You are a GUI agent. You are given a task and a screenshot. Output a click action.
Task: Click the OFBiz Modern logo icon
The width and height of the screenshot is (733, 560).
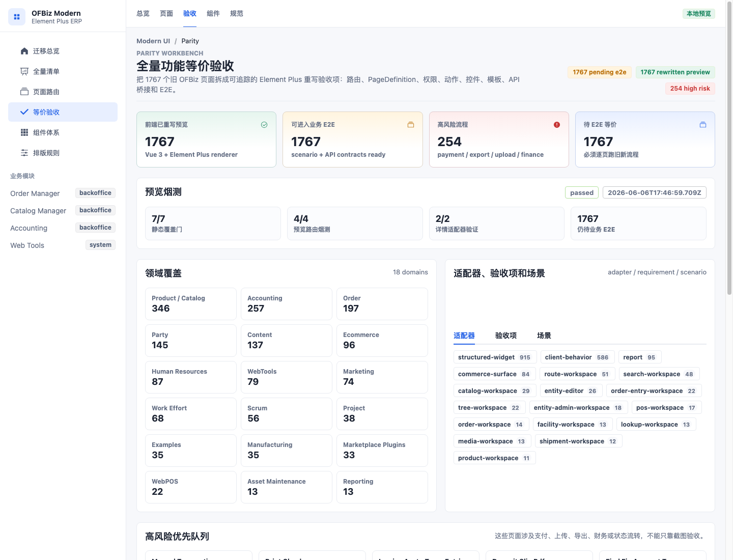click(17, 17)
